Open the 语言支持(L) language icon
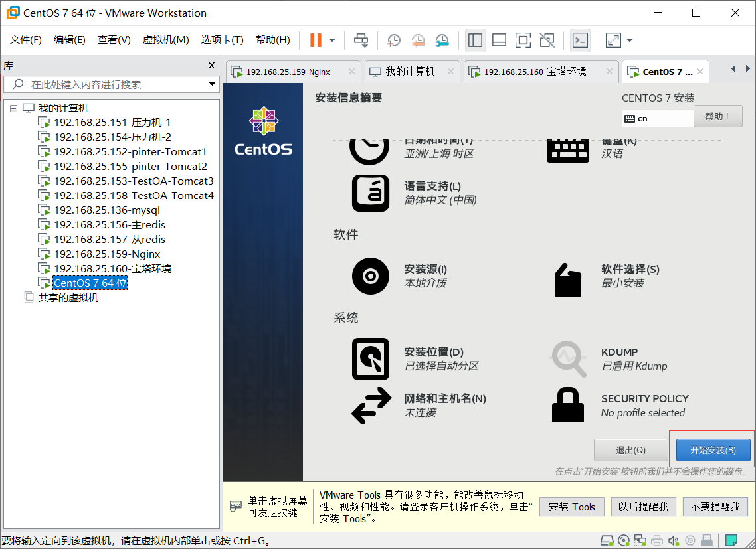The height and width of the screenshot is (549, 756). [370, 193]
